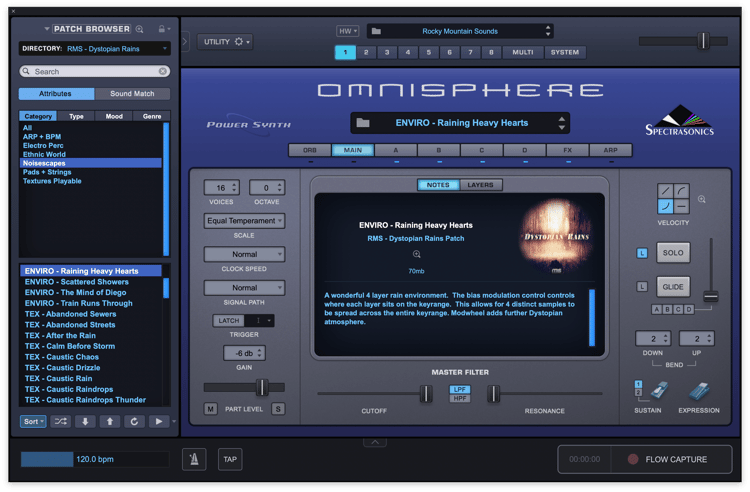Select part 2 button
The height and width of the screenshot is (492, 750).
point(366,52)
